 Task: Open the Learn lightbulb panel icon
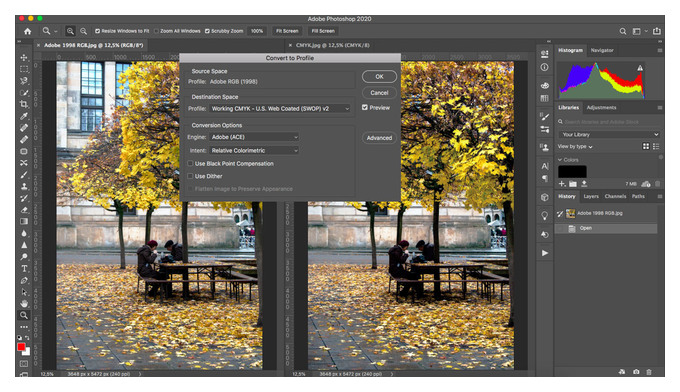[545, 216]
